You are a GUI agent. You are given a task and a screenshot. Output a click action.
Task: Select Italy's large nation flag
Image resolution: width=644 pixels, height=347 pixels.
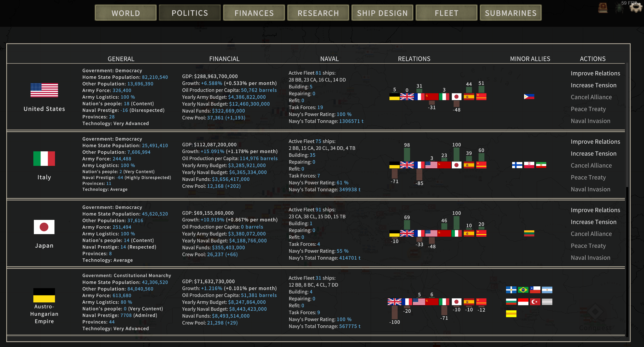tap(44, 158)
